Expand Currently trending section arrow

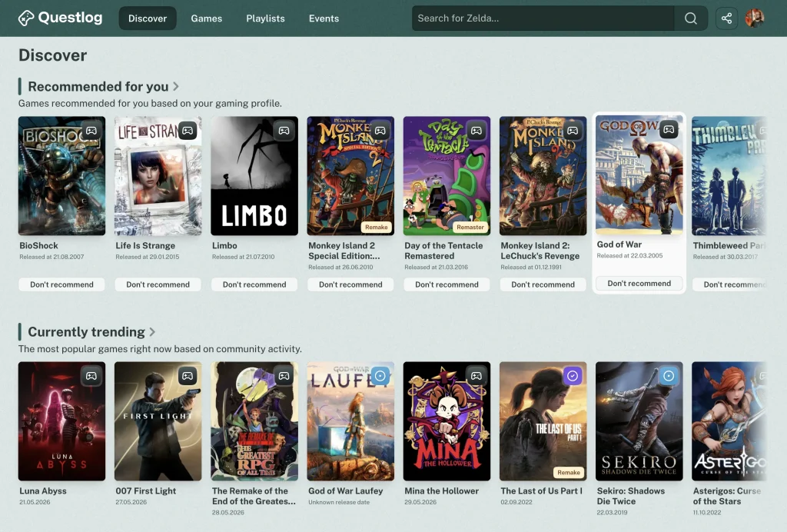[x=152, y=332]
